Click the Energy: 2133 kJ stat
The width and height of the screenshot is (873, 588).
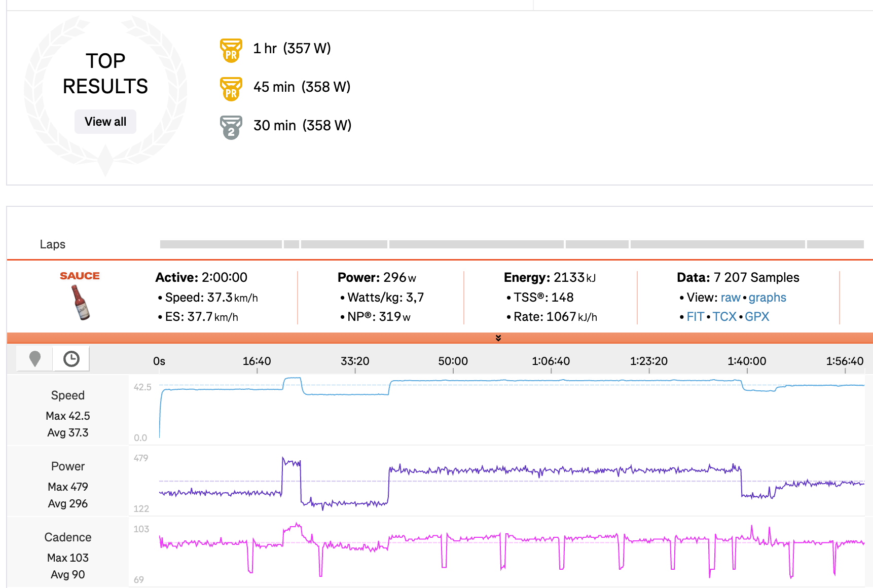point(550,277)
